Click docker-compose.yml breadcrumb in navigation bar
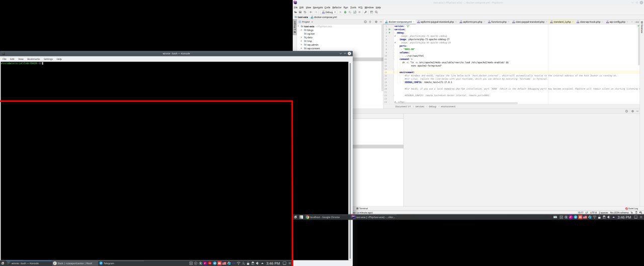644x266 pixels. tap(325, 17)
